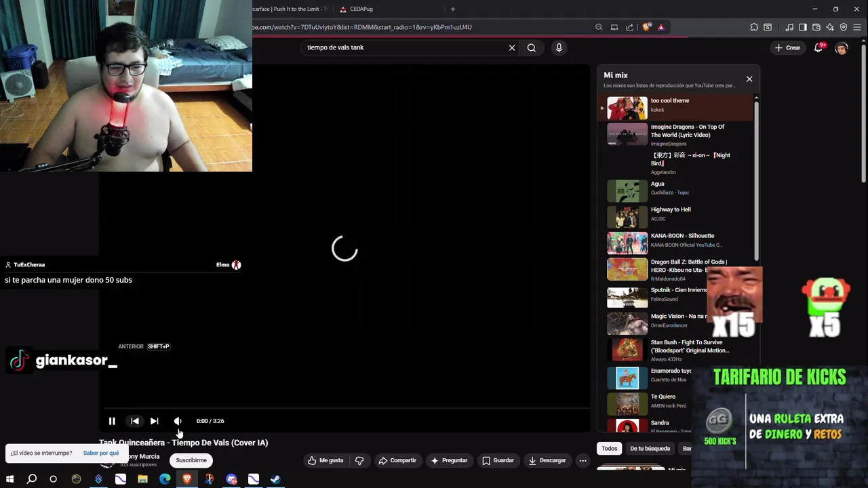The width and height of the screenshot is (868, 488).
Task: Open a new browser tab with plus
Action: coord(453,9)
